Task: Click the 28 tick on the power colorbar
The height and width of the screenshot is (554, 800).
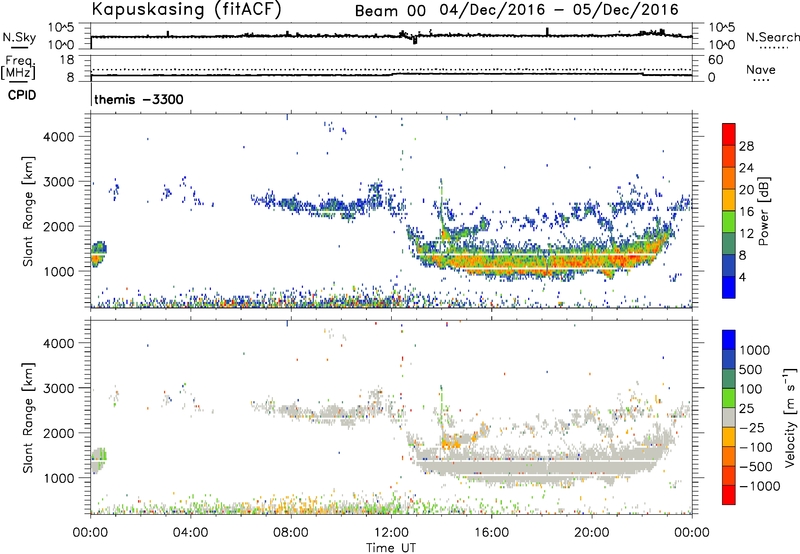Action: point(746,146)
